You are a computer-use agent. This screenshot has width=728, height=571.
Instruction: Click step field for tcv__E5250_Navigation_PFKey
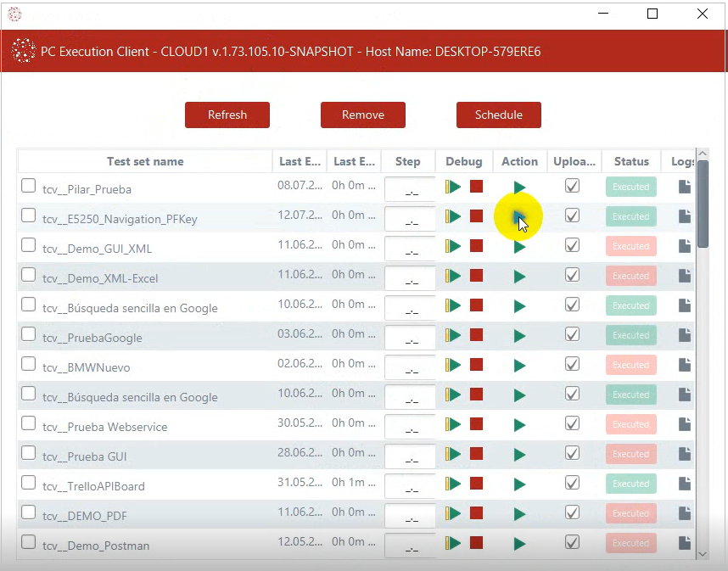coord(411,219)
